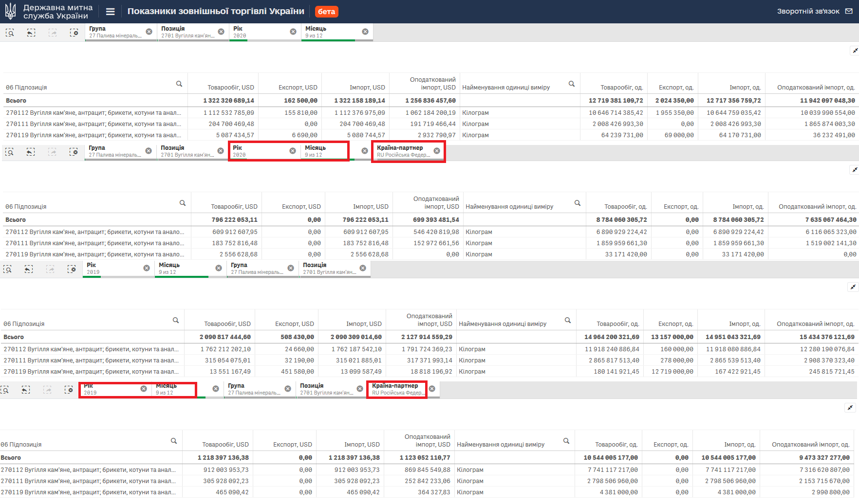Expand the Позиція filter in the topmost bar
The image size is (859, 504).
point(187,32)
